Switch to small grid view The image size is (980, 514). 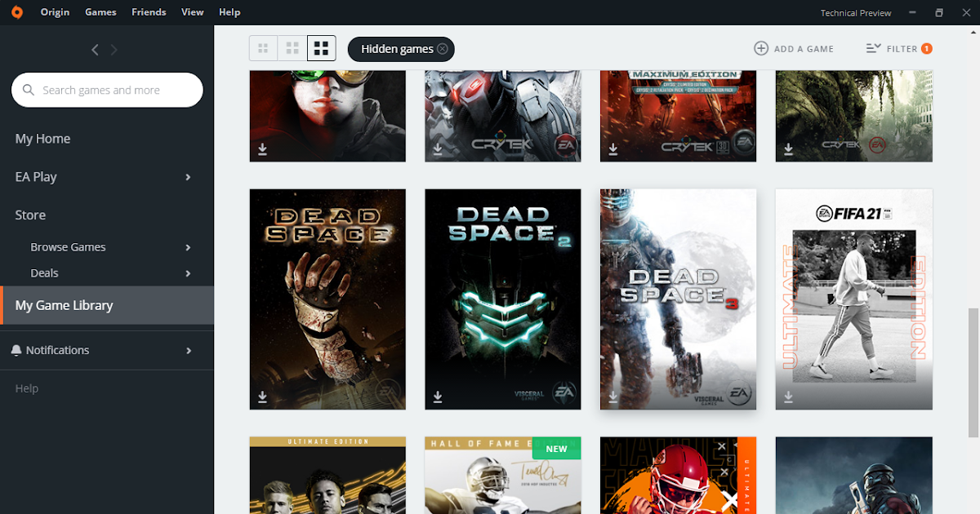[263, 48]
